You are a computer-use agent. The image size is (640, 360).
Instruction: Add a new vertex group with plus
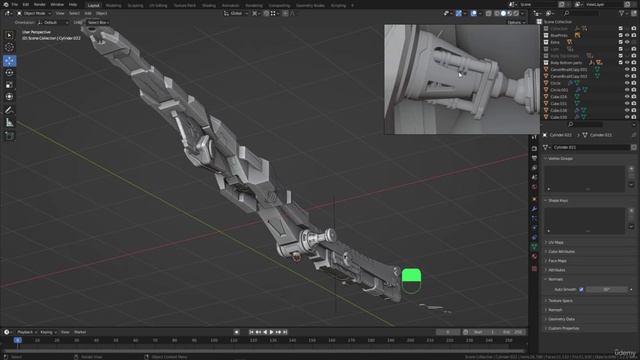click(x=631, y=169)
